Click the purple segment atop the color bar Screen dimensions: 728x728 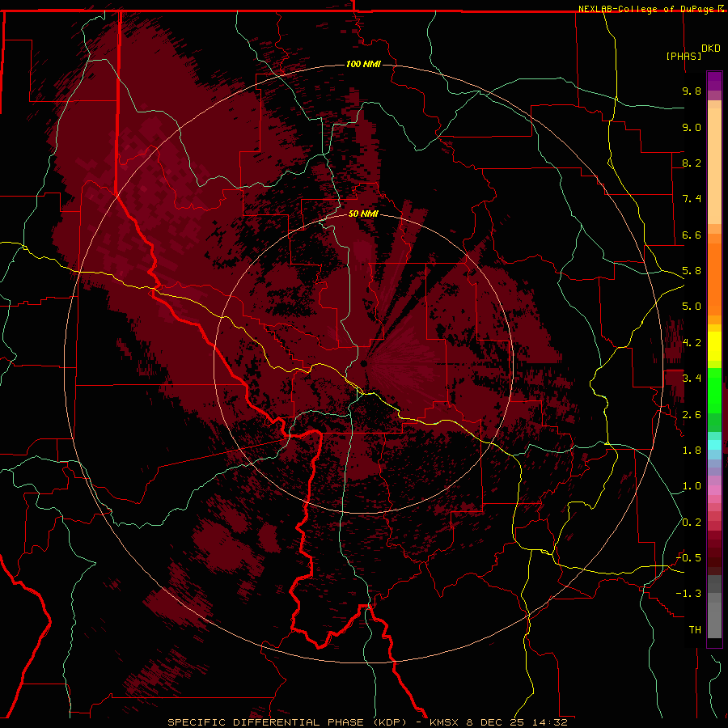coord(714,81)
